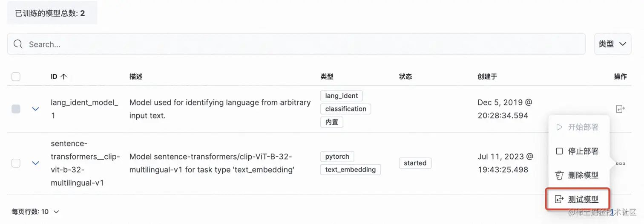Viewport: 644px width, 224px height.
Task: Expand details for lang_ident_model_1 row
Action: [36, 109]
